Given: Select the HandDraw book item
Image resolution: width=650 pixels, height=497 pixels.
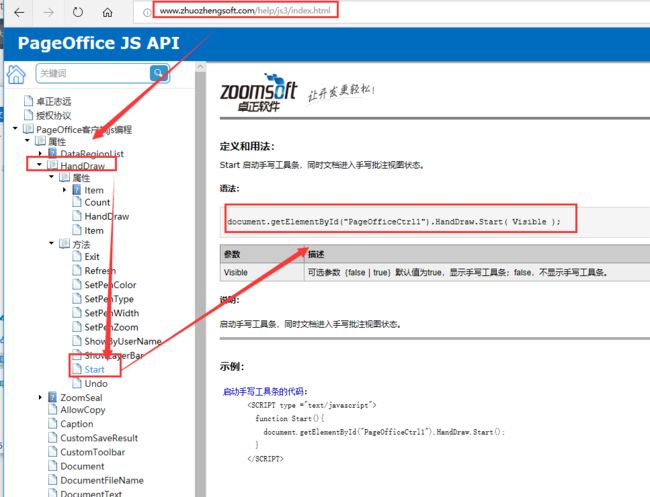Looking at the screenshot, I should coord(82,166).
